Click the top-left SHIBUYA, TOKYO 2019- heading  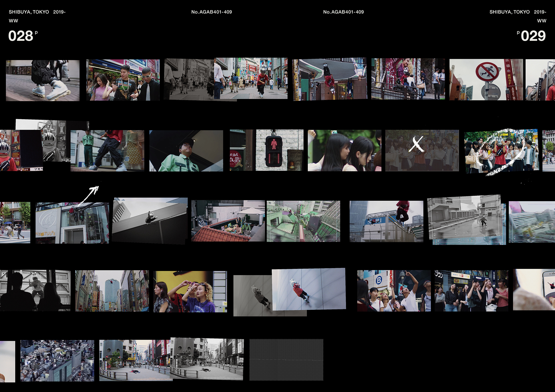pos(37,12)
